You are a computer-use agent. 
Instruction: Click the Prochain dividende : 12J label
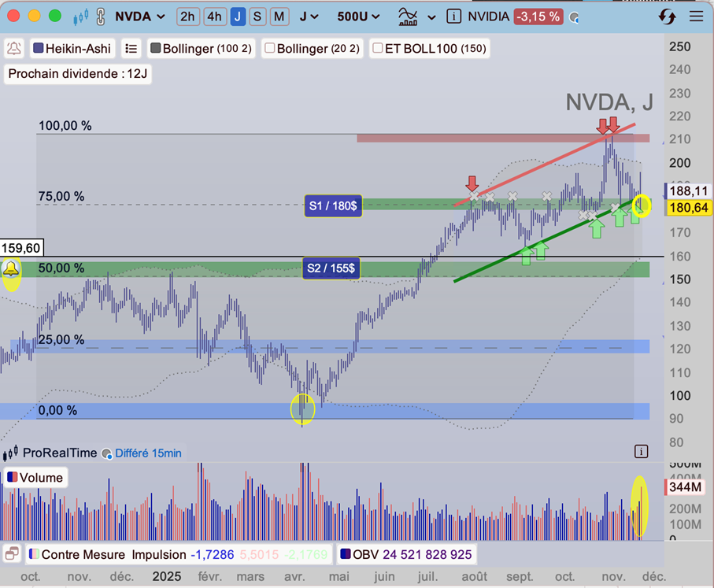pyautogui.click(x=78, y=74)
